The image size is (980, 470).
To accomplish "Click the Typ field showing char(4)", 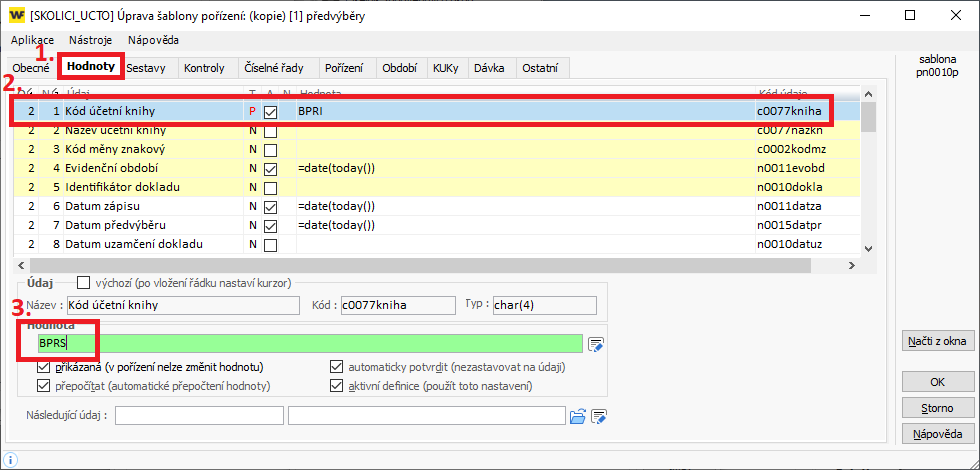I will [544, 305].
